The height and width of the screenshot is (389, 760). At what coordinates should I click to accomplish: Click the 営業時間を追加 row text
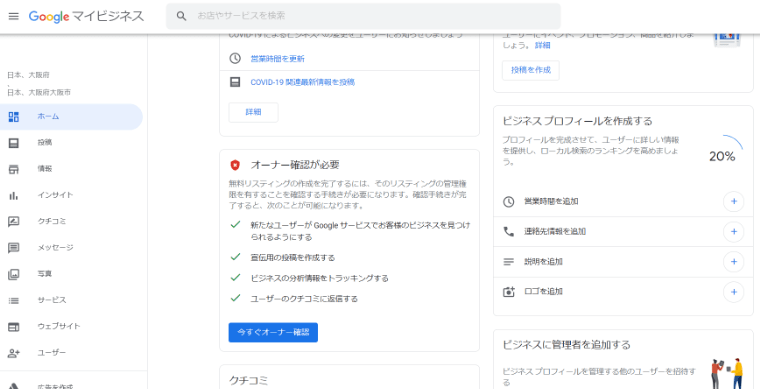point(551,202)
